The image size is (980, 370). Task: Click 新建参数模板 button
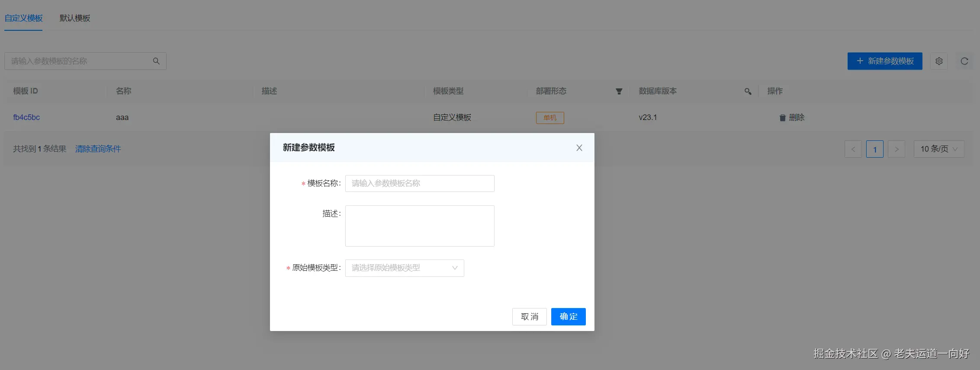pos(885,61)
